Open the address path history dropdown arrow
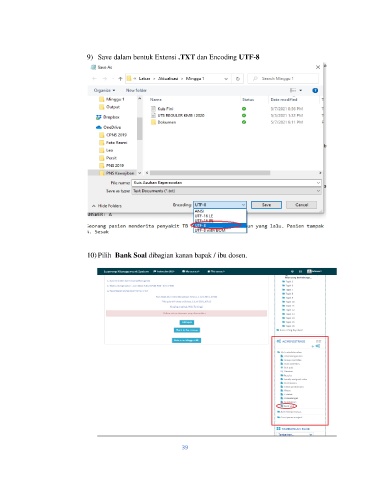 [226, 79]
